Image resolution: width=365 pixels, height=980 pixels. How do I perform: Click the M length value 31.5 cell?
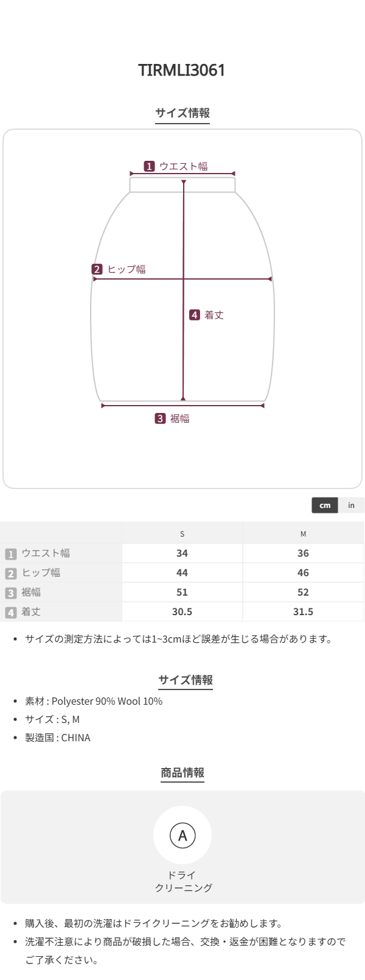[x=303, y=612]
